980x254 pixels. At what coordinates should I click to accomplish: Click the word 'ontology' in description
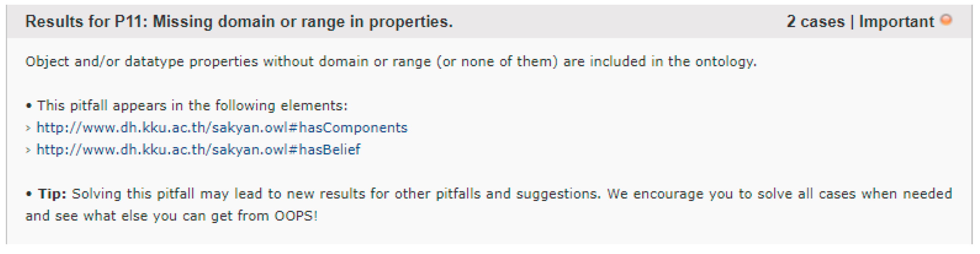(x=725, y=62)
